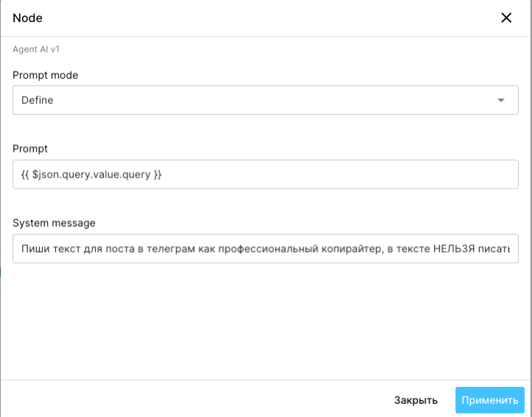Click inside the System message text field
This screenshot has width=532, height=417.
[265, 248]
